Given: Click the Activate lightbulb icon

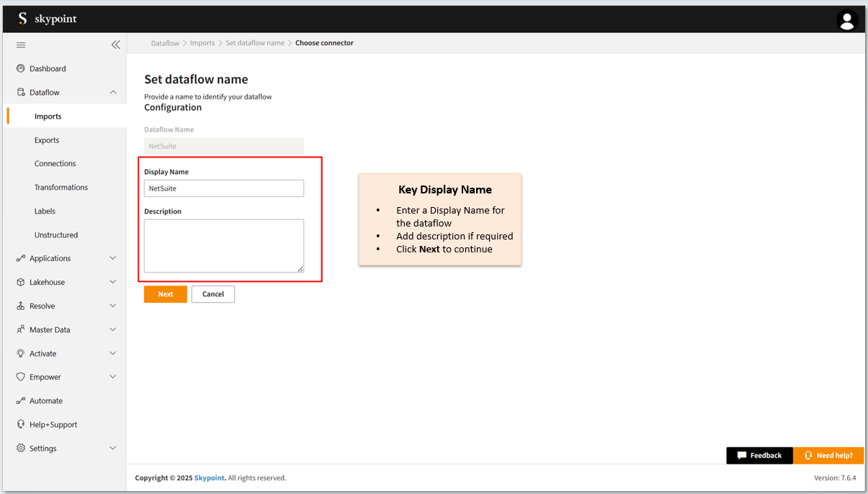Looking at the screenshot, I should tap(21, 354).
